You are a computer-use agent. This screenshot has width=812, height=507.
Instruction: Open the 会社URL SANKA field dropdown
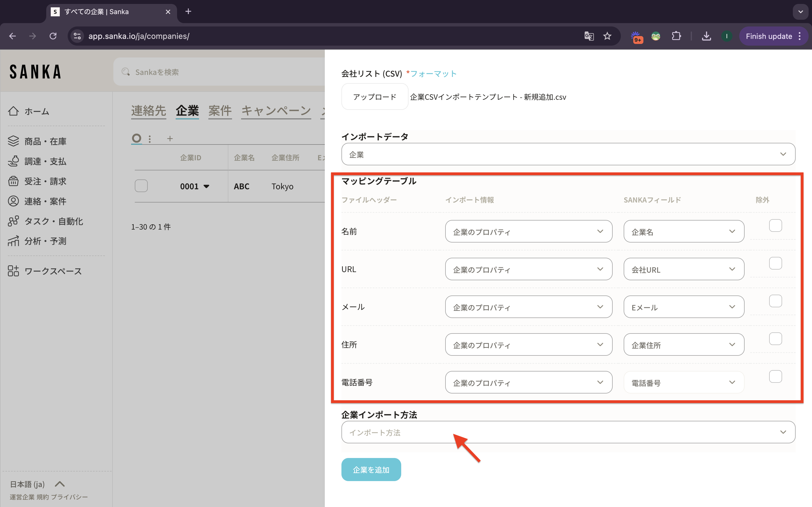click(683, 269)
